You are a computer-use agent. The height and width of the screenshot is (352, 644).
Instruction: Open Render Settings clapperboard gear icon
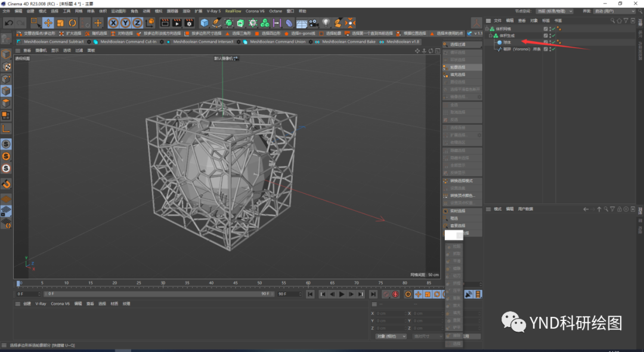coord(190,23)
